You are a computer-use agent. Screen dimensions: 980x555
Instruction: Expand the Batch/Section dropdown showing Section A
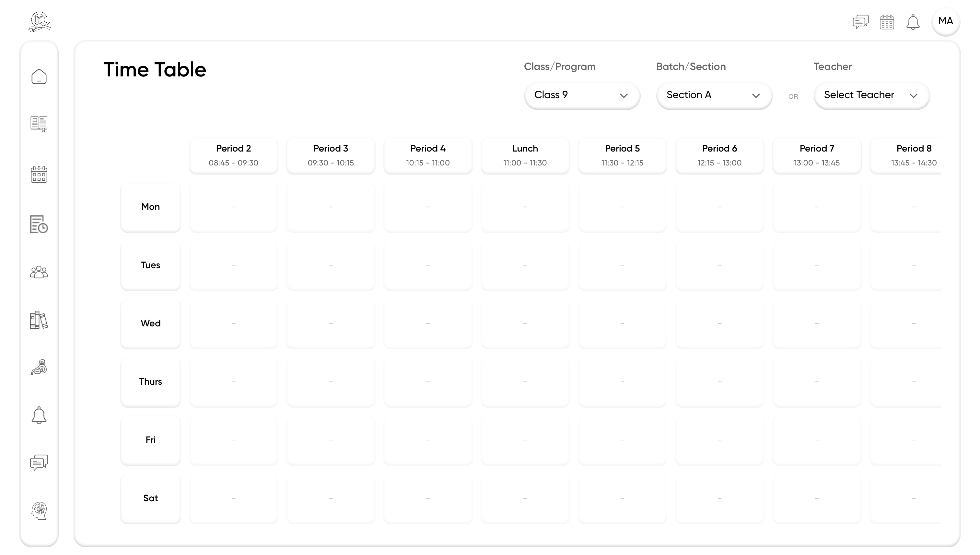pyautogui.click(x=714, y=95)
